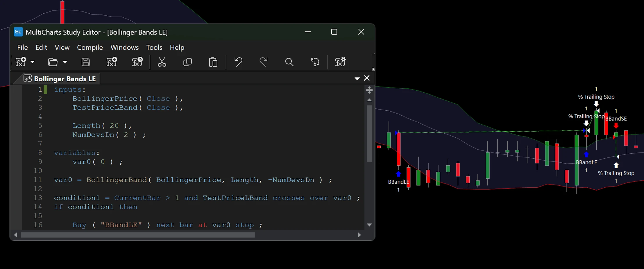Cut selected code with the scissors icon
Viewport: 644px width, 269px height.
tap(162, 62)
